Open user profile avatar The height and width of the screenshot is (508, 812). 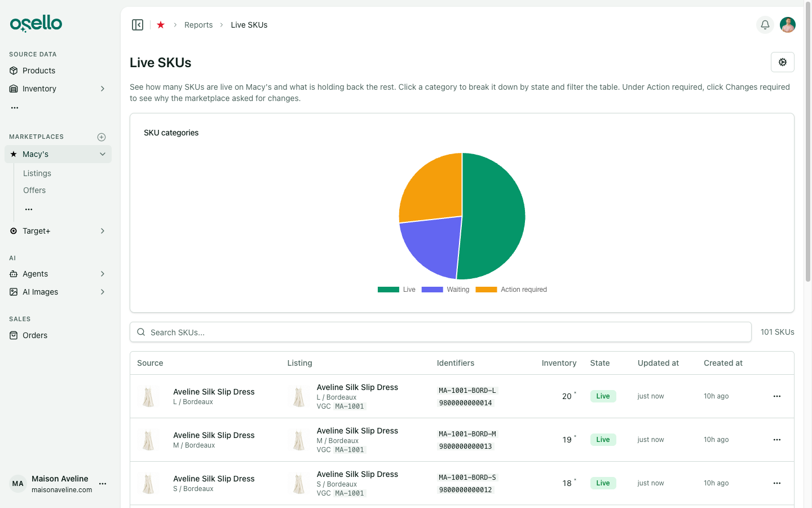click(x=788, y=25)
